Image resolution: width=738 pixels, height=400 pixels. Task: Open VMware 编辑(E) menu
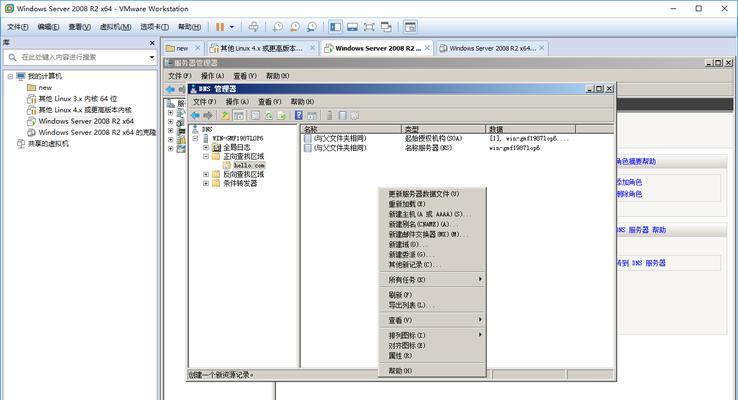48,27
